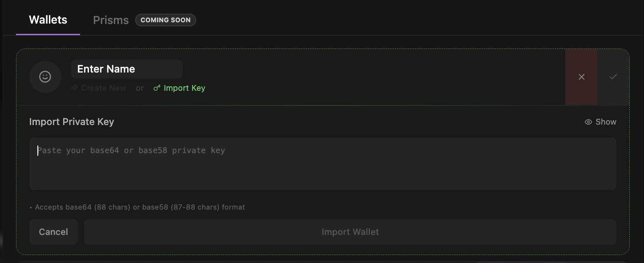Switch to the Wallets tab

point(48,20)
